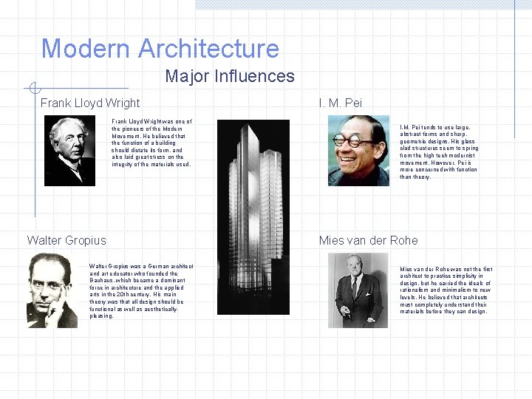Click the Modern Architecture title

pos(160,48)
